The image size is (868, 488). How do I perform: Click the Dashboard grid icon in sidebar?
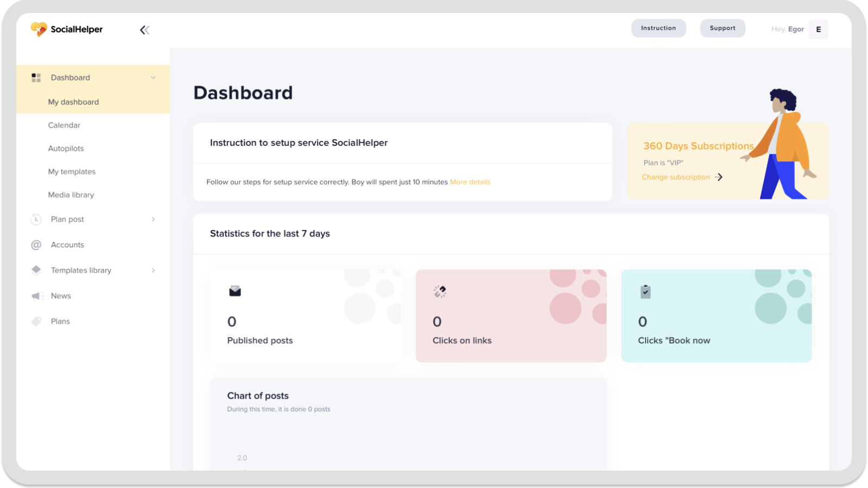(36, 78)
